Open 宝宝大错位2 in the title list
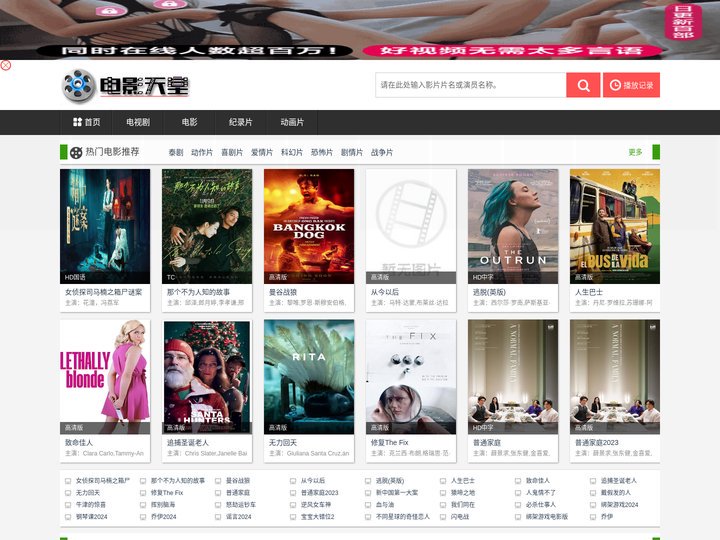The width and height of the screenshot is (720, 540). click(318, 517)
